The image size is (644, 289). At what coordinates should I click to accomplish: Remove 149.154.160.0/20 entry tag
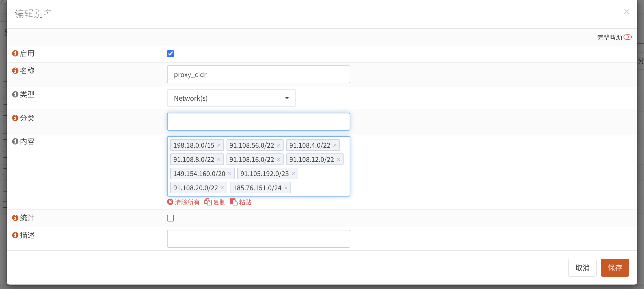click(x=230, y=174)
